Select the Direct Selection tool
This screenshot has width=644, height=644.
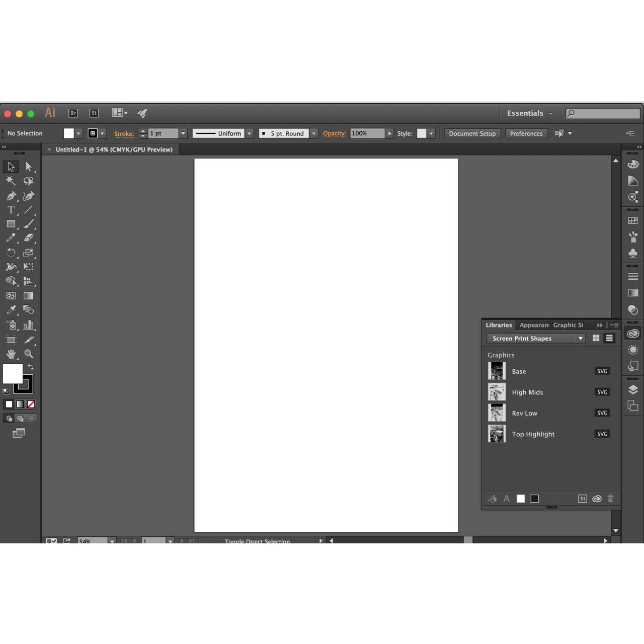coord(29,167)
